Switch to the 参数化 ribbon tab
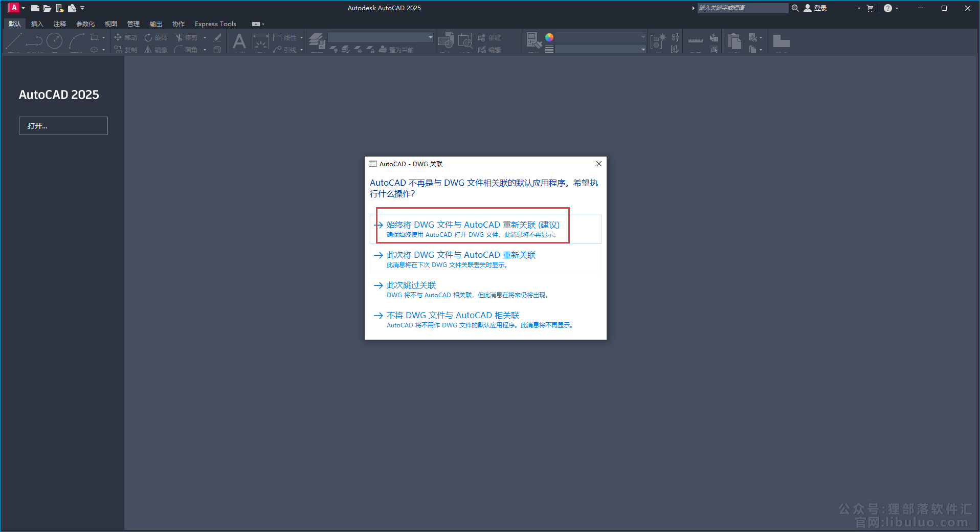980x532 pixels. click(85, 24)
